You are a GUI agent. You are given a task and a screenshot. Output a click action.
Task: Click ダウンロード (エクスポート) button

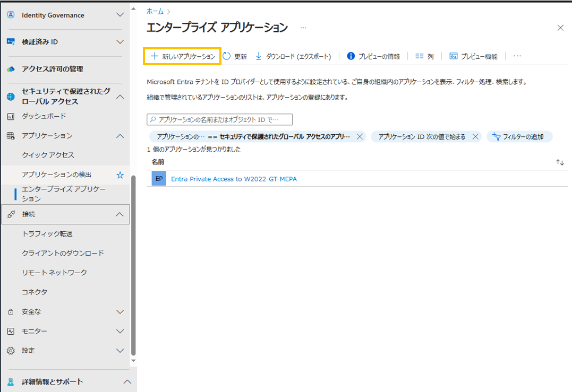point(293,56)
